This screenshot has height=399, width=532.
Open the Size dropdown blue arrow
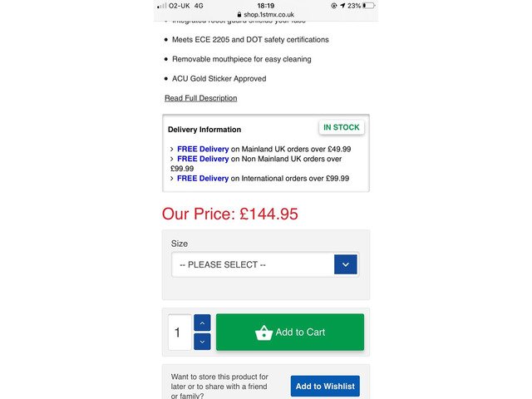(345, 264)
